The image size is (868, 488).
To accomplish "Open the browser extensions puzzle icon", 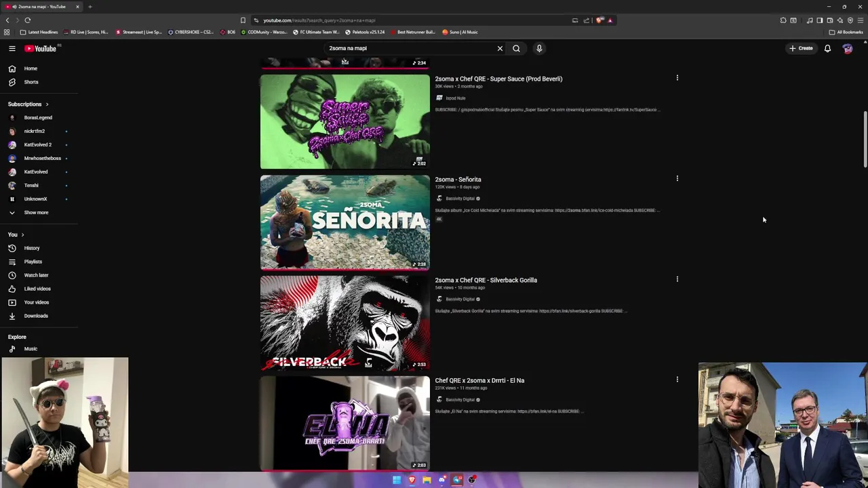I will pyautogui.click(x=783, y=20).
